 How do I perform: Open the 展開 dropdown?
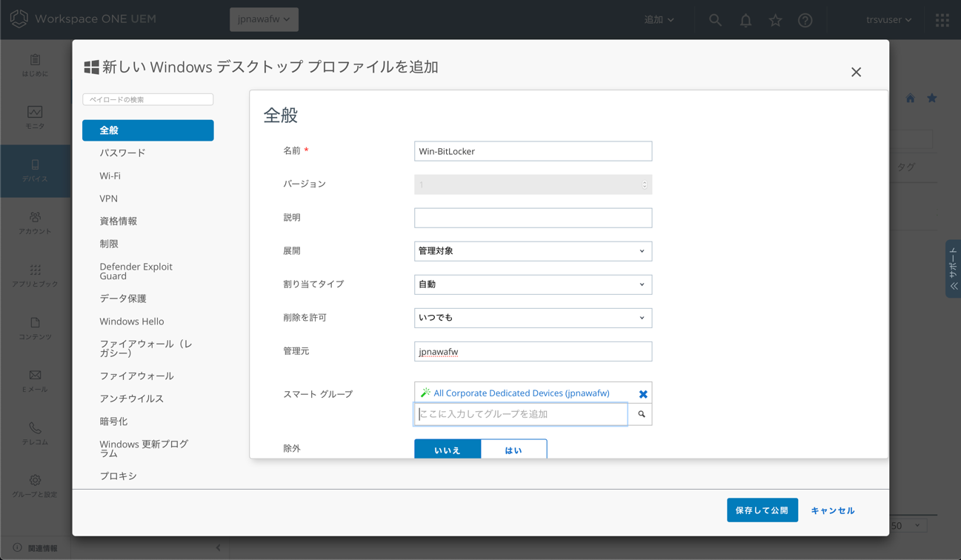pyautogui.click(x=533, y=251)
